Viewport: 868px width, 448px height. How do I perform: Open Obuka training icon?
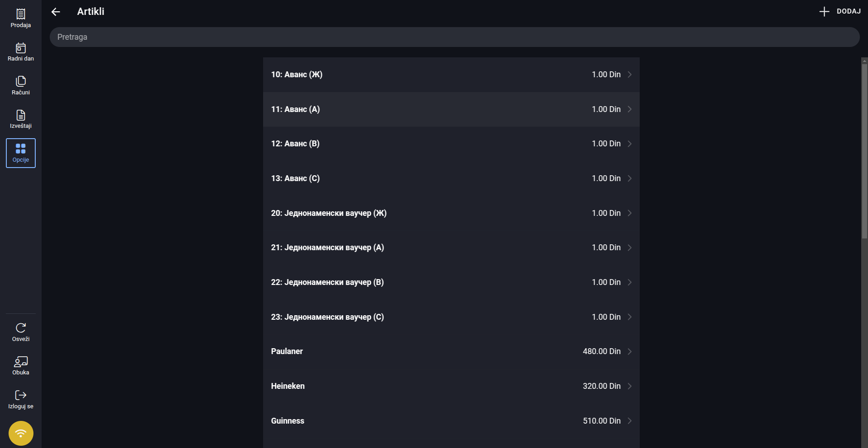pyautogui.click(x=21, y=362)
